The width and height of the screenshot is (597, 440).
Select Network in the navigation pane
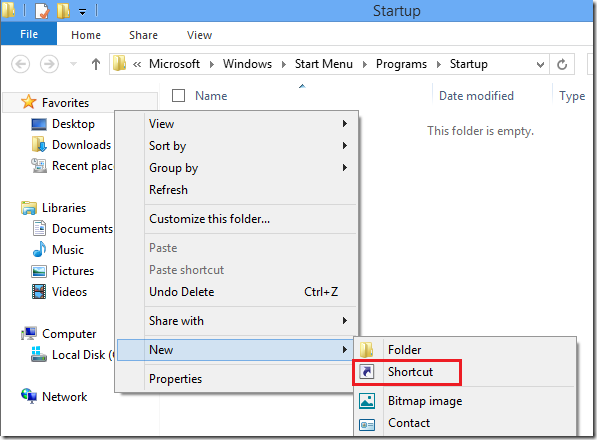(64, 397)
